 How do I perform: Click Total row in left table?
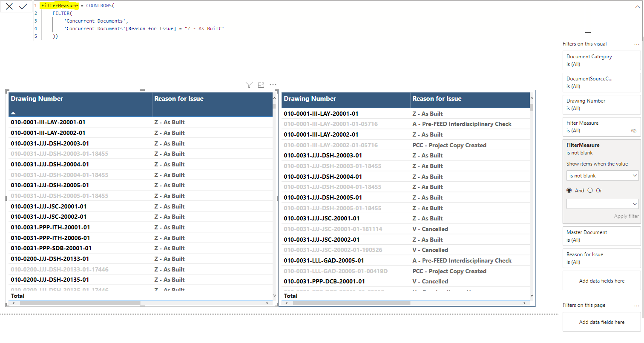(x=141, y=296)
